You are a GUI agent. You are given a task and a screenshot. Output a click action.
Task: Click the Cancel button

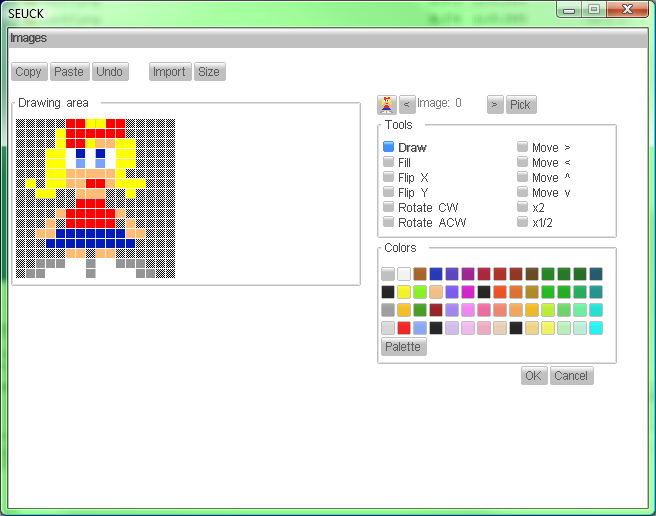[571, 375]
